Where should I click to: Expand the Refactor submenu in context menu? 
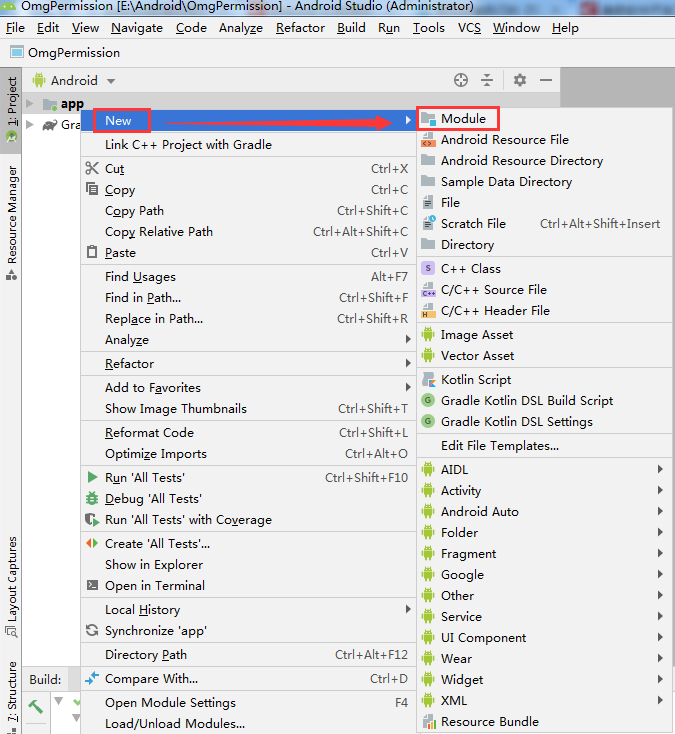click(x=408, y=363)
